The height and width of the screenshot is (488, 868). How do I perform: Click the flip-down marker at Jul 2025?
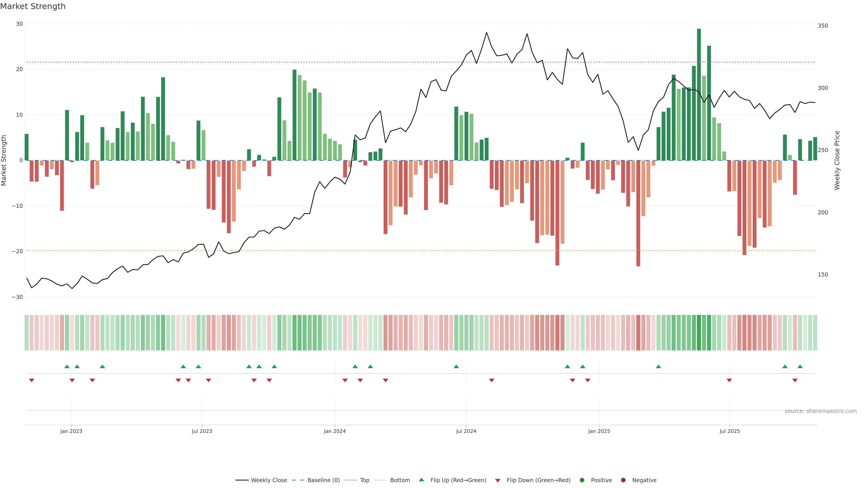coord(729,380)
